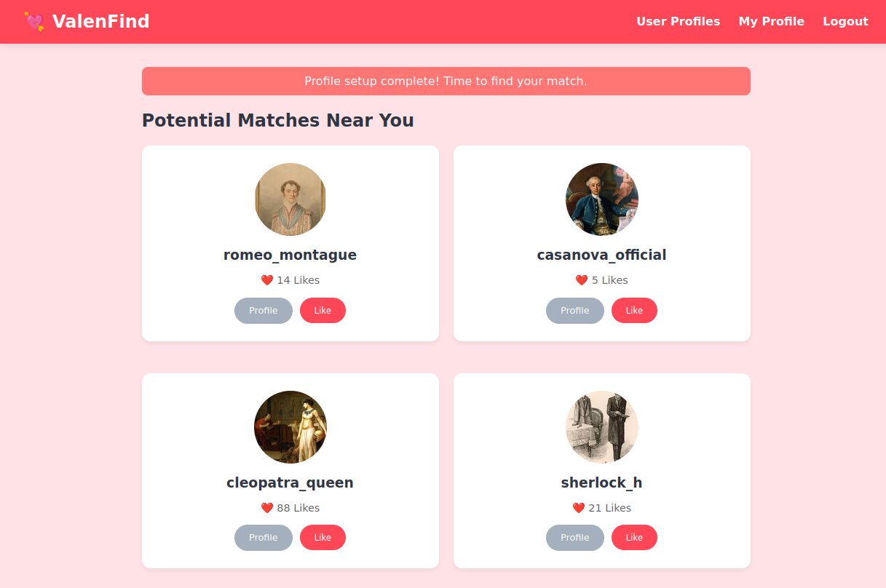The width and height of the screenshot is (886, 588).
Task: Like romeo_montague
Action: (x=323, y=311)
